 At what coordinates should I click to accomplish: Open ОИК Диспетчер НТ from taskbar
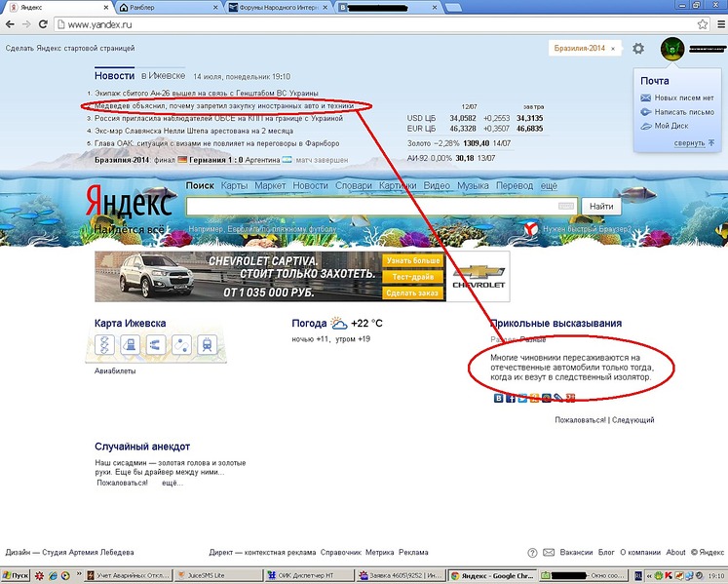pyautogui.click(x=308, y=575)
